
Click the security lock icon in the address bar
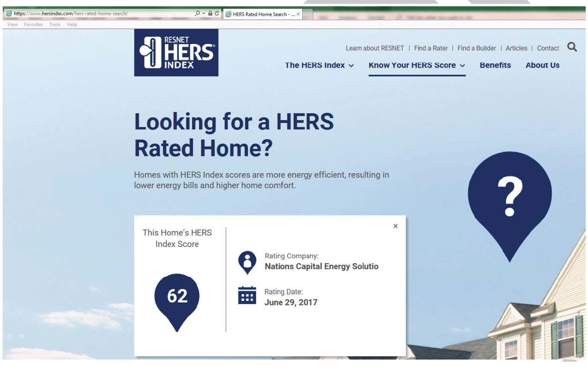click(x=210, y=13)
